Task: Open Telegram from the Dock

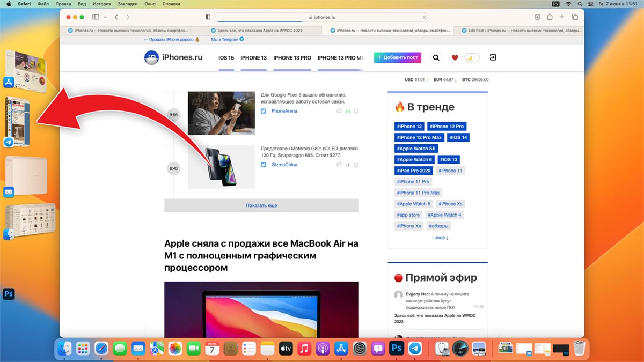Action: coord(415,349)
